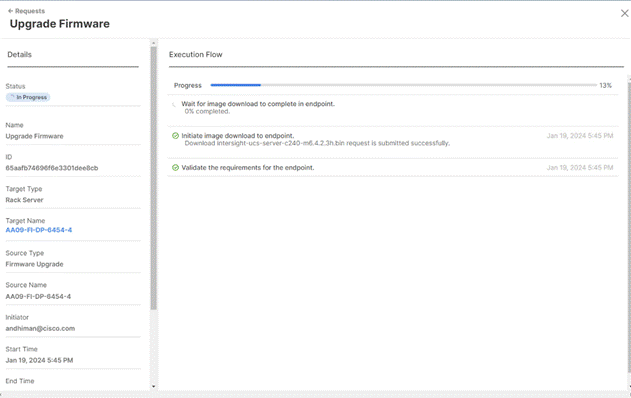
Task: Click the Name value Upgrade Firmware
Action: point(34,136)
